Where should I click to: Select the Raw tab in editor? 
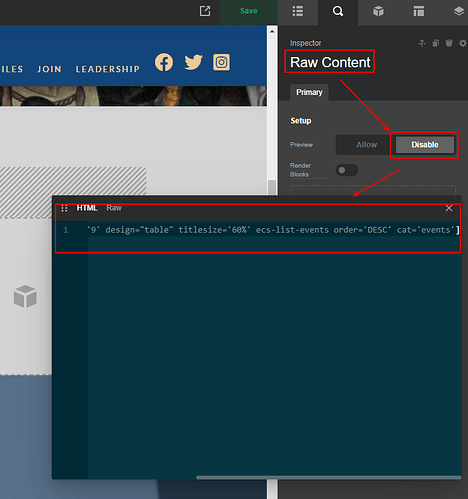(x=114, y=208)
